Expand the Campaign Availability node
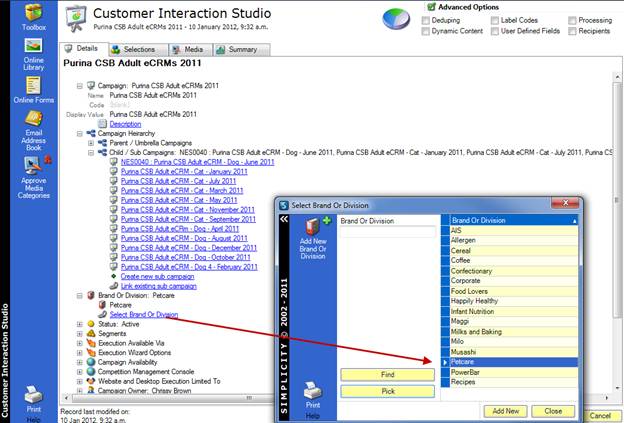 [80, 362]
